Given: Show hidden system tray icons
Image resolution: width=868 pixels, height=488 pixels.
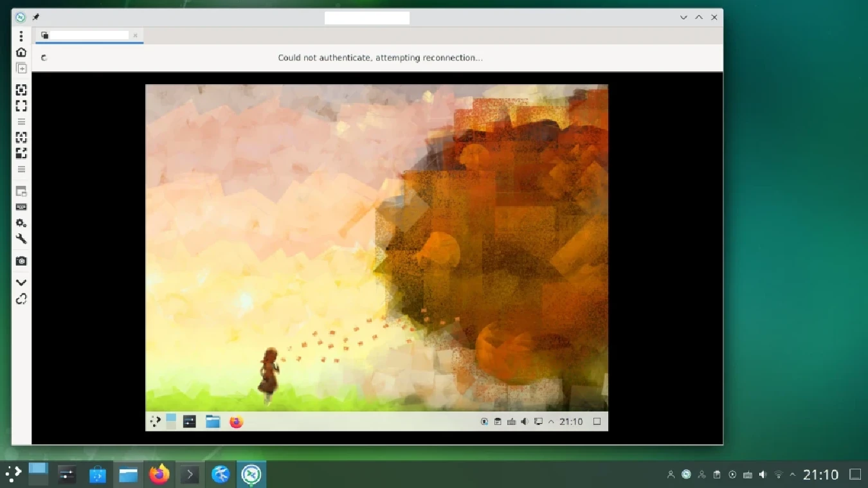Looking at the screenshot, I should (x=792, y=475).
